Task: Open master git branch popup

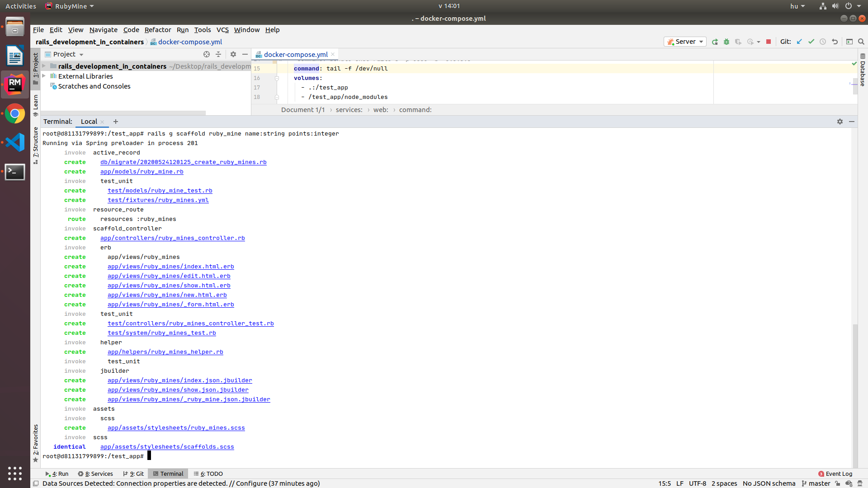Action: [816, 483]
